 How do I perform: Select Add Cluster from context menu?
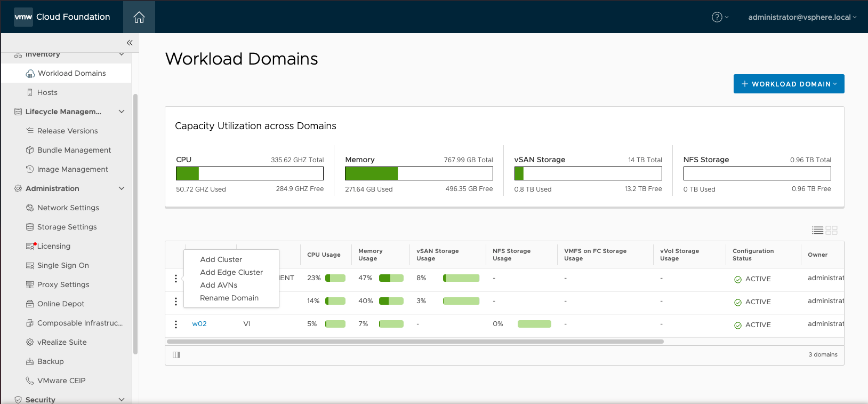coord(221,259)
